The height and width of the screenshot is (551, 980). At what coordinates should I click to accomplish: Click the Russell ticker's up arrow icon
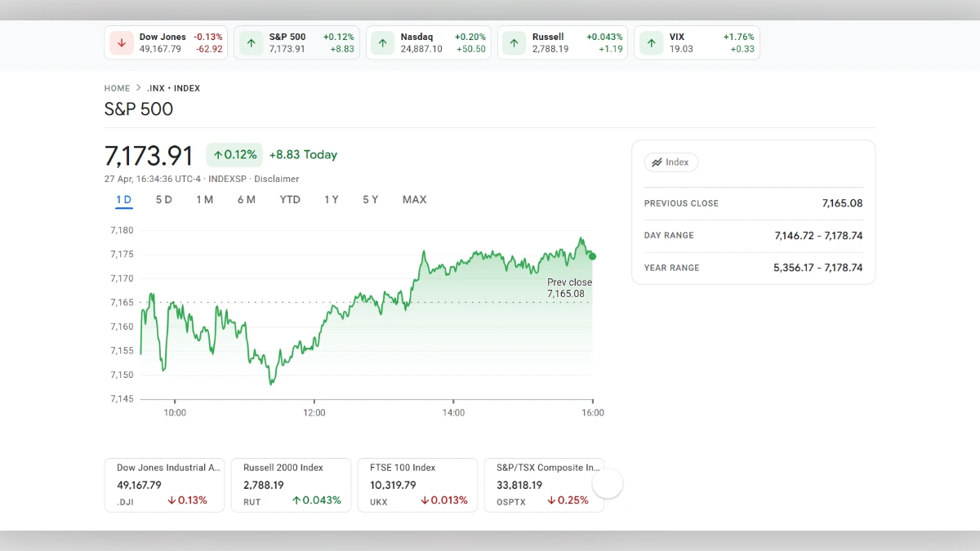tap(514, 42)
